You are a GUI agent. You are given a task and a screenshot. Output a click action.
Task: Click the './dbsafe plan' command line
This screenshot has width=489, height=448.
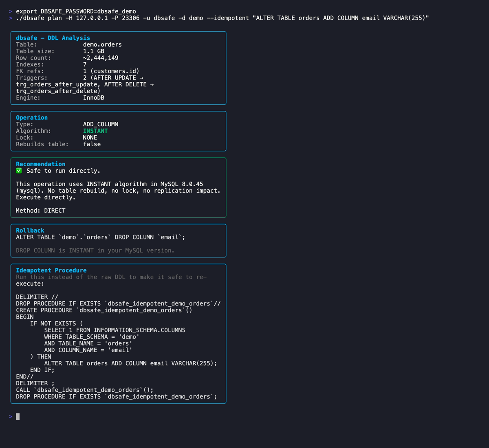click(222, 18)
